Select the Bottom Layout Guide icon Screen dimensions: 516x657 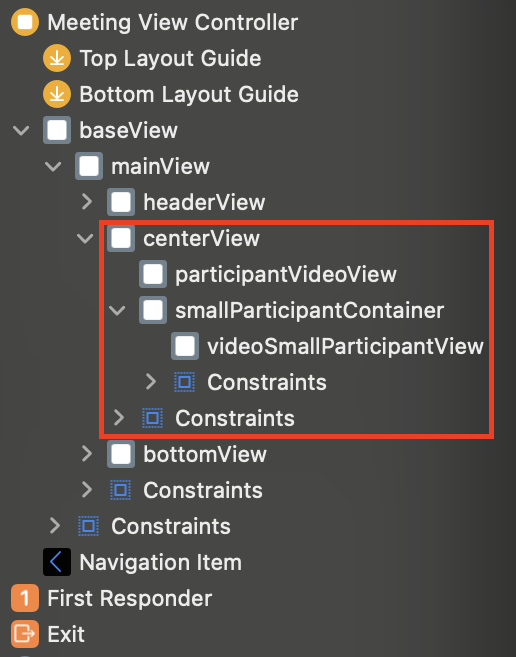57,94
